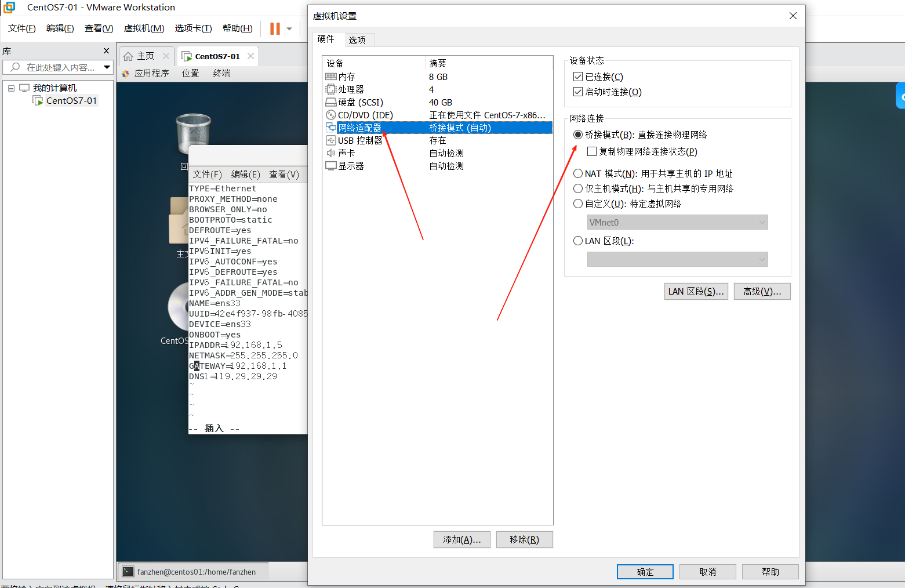905x588 pixels.
Task: Click fanzhen@centos01 terminal taskbar entry
Action: [194, 572]
